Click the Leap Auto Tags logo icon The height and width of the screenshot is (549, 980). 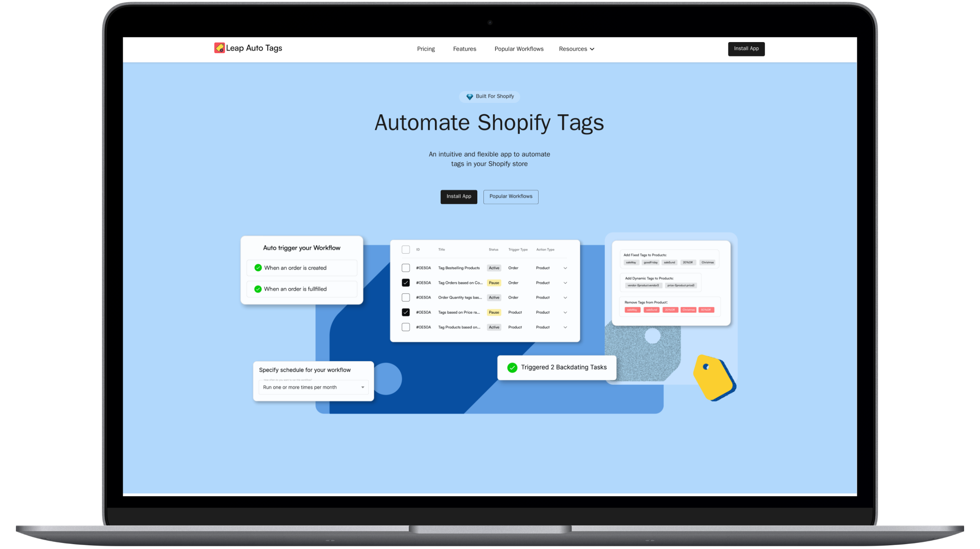click(x=219, y=48)
